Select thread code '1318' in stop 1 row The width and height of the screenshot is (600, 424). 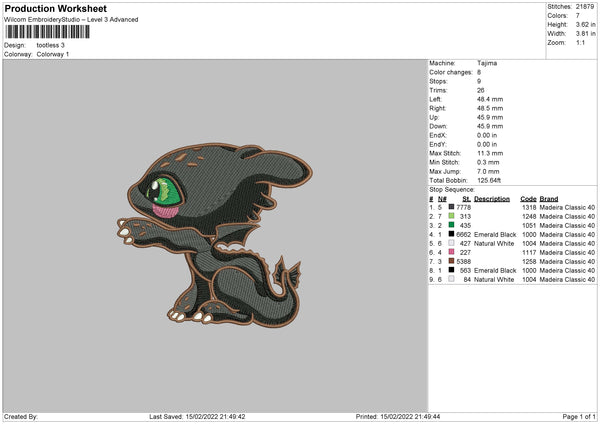tap(529, 207)
